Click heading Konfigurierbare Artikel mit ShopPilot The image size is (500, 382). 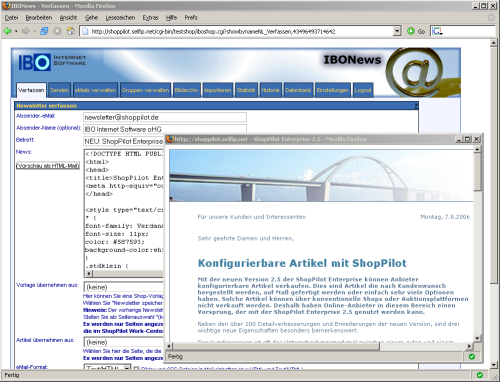[302, 263]
